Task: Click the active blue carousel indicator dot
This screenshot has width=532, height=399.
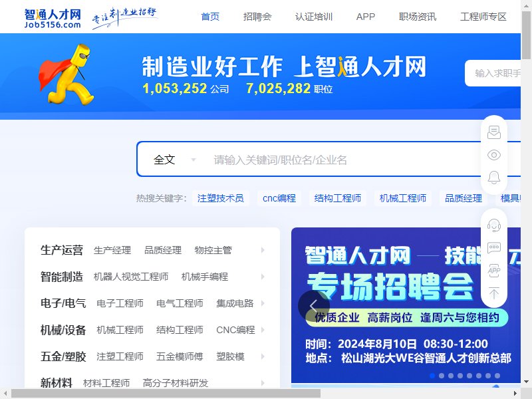Action: pyautogui.click(x=432, y=376)
